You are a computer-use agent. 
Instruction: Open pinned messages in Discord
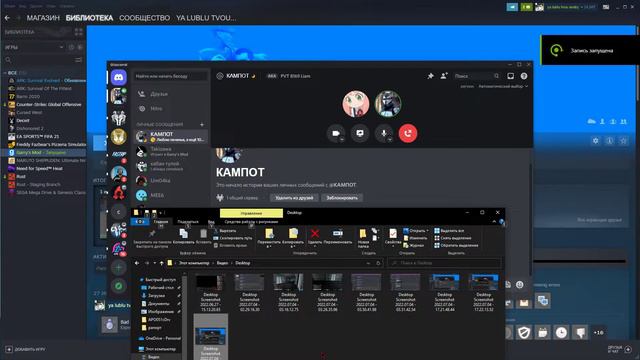[x=430, y=76]
